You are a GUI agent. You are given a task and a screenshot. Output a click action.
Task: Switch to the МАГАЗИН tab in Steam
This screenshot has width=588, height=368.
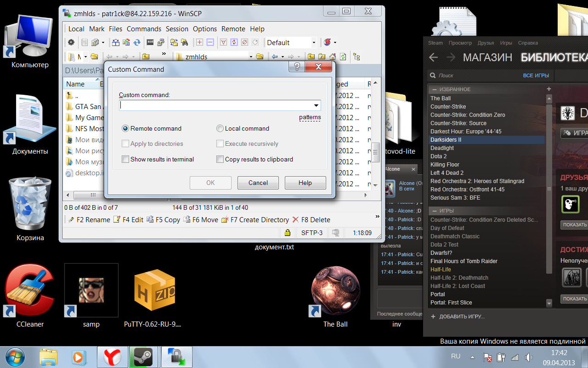pyautogui.click(x=487, y=57)
